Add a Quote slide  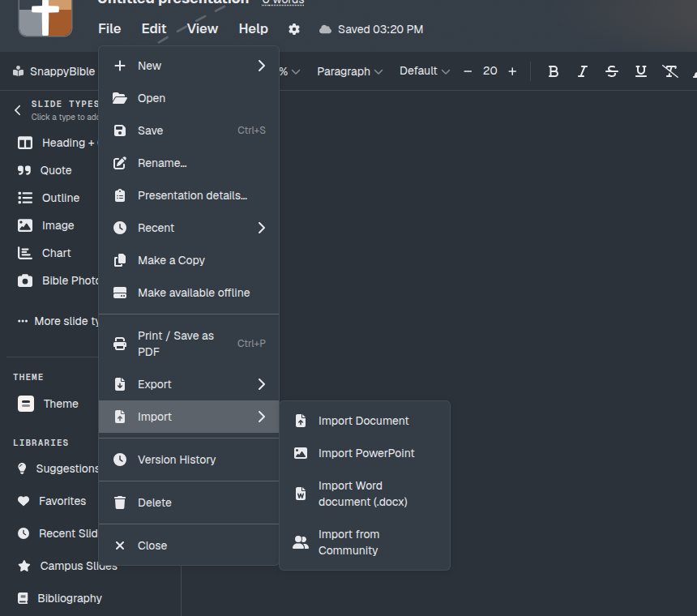[x=45, y=170]
